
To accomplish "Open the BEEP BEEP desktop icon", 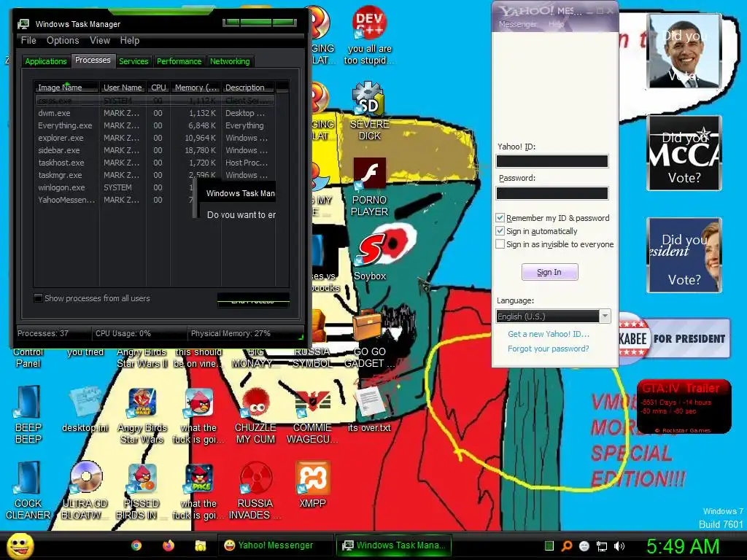I will 28,402.
